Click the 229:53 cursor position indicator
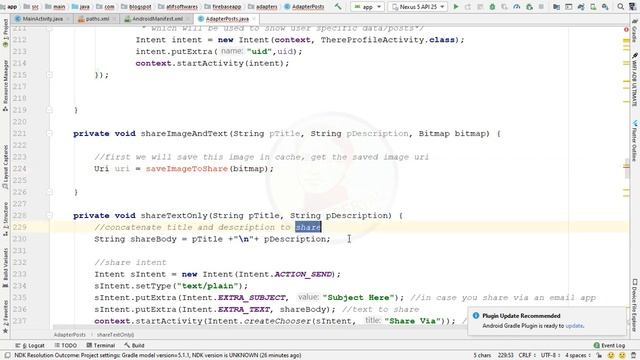Screen dimensions: 640x360 click(x=505, y=356)
